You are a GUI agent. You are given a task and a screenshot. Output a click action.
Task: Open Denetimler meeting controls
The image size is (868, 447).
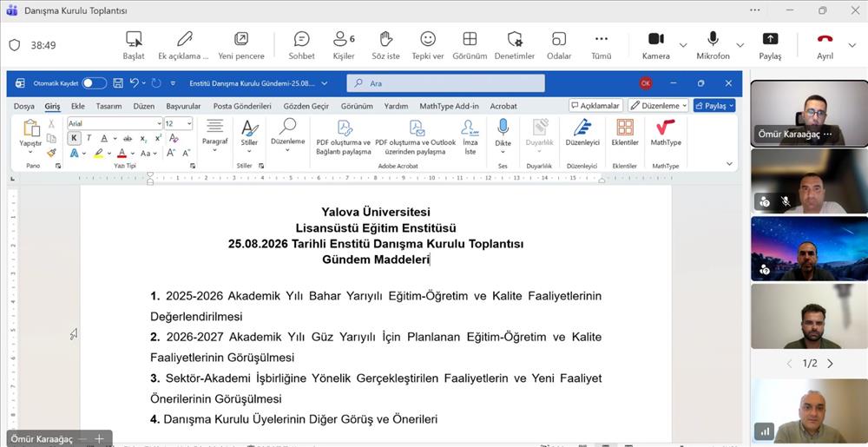[x=514, y=45]
